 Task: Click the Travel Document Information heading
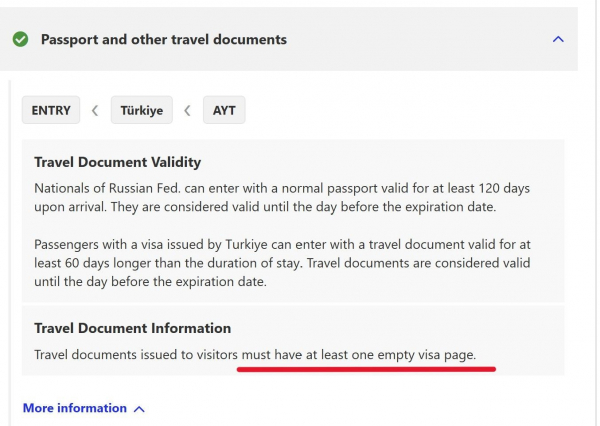tap(132, 328)
